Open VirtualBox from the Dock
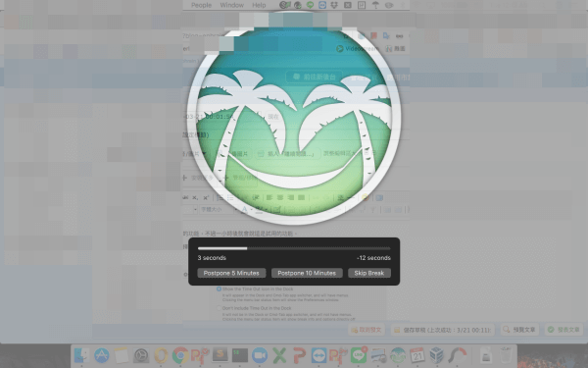 tap(437, 355)
